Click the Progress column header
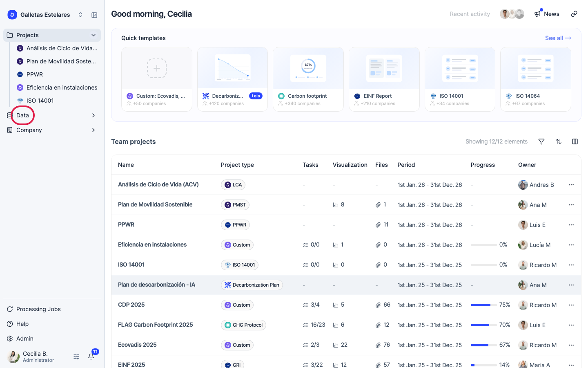 coord(483,165)
